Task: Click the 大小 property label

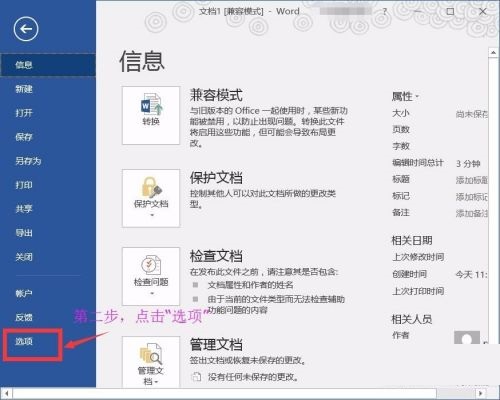Action: click(x=401, y=113)
